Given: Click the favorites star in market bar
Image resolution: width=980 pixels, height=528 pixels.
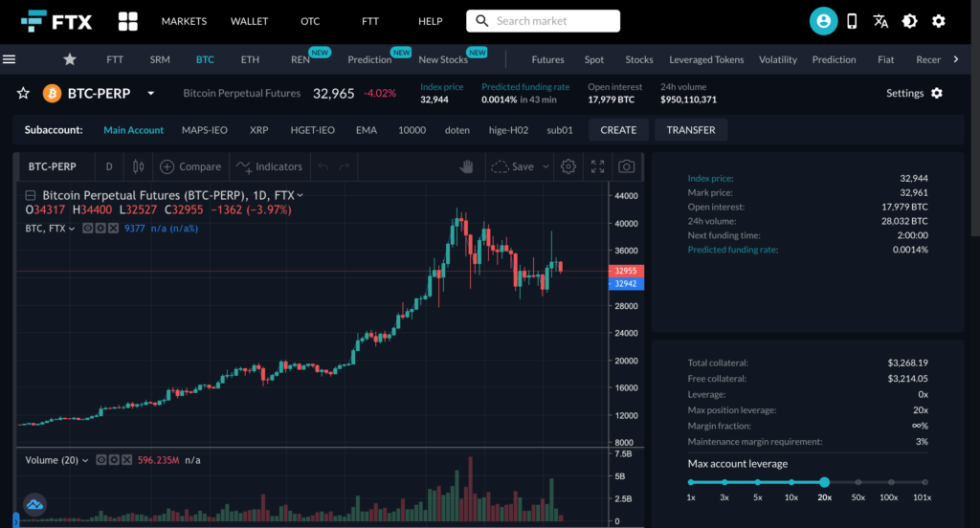Looking at the screenshot, I should pyautogui.click(x=69, y=59).
